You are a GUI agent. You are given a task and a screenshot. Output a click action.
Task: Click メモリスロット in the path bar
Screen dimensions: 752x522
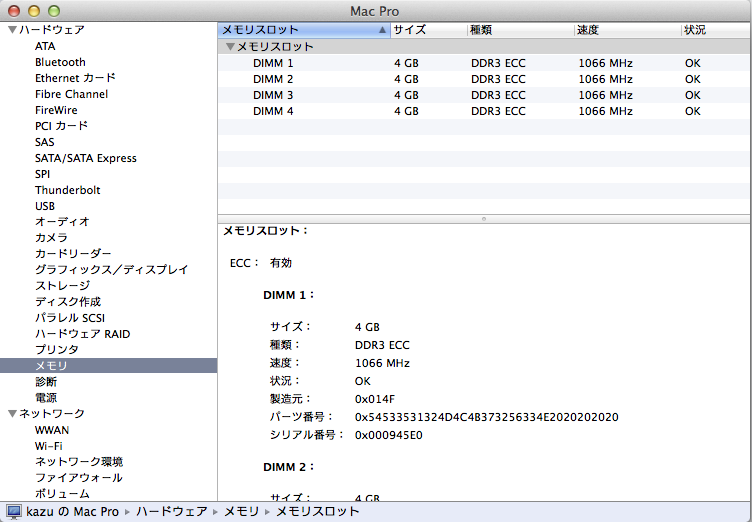point(317,511)
